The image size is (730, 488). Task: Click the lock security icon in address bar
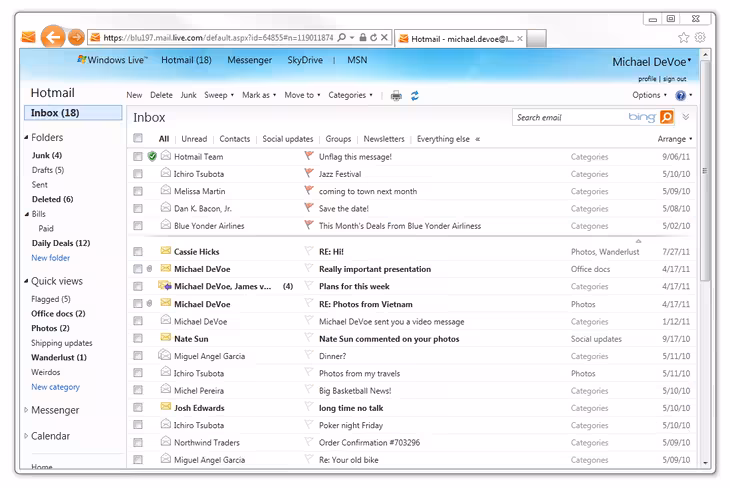(363, 37)
